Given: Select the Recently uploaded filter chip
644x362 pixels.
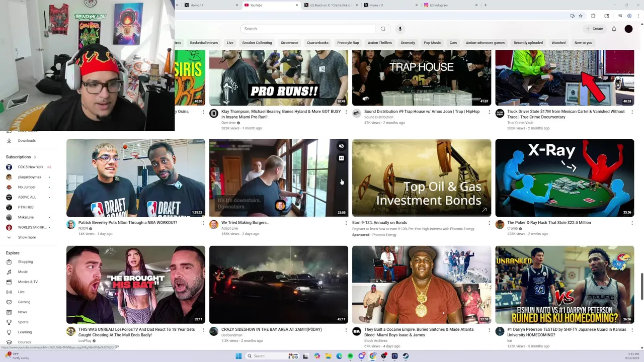Looking at the screenshot, I should click(x=528, y=43).
